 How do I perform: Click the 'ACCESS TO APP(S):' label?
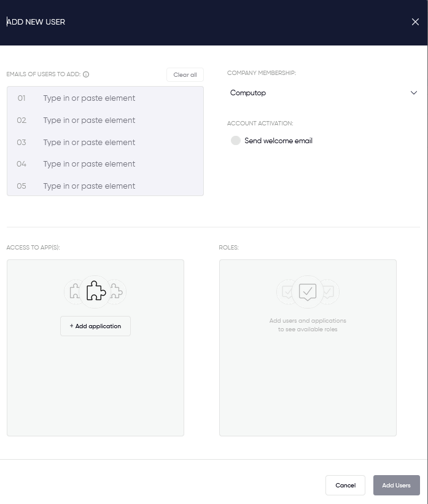(x=33, y=248)
